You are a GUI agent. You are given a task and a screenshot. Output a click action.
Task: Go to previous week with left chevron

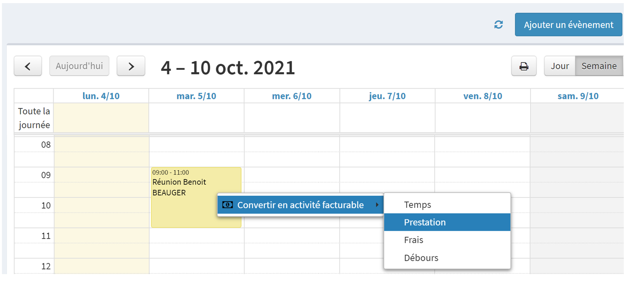click(28, 66)
